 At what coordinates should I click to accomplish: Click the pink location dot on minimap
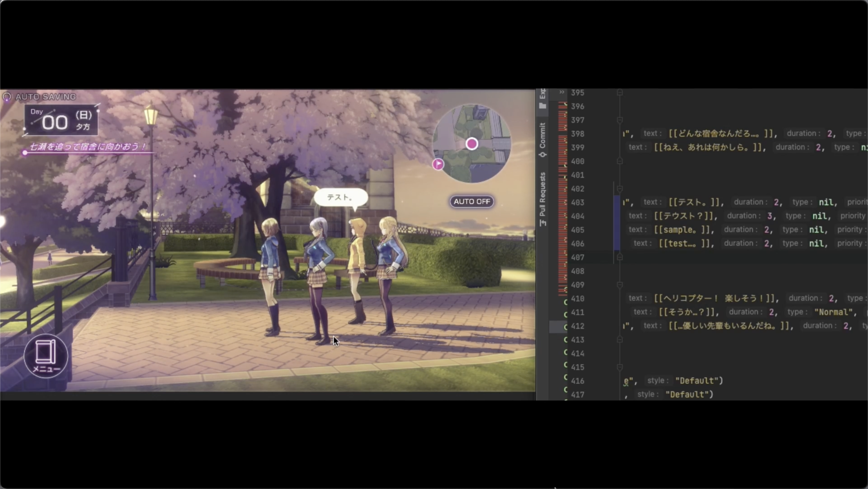(x=472, y=144)
